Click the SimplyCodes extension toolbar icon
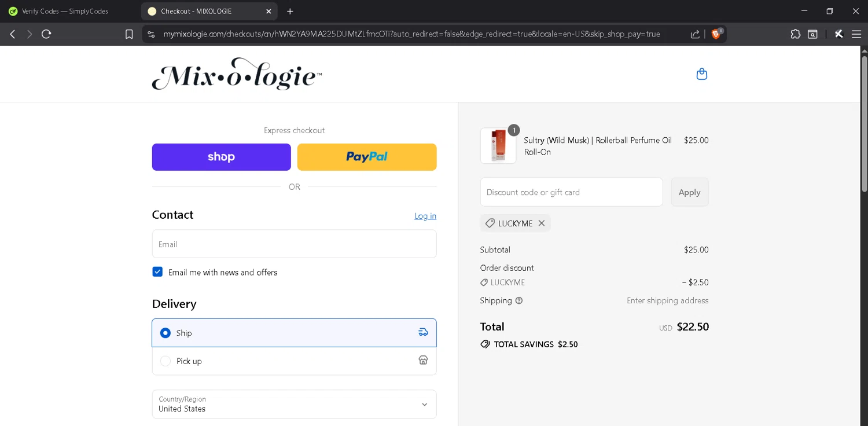This screenshot has height=426, width=868. pyautogui.click(x=838, y=34)
